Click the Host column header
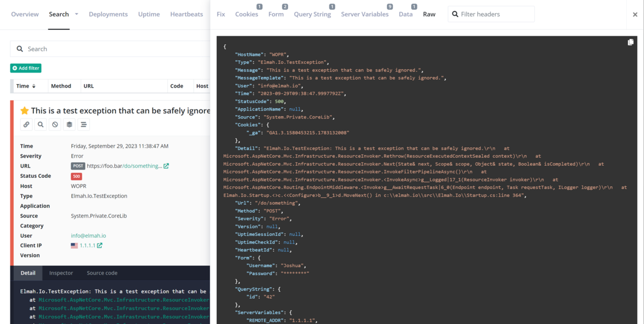 click(202, 86)
